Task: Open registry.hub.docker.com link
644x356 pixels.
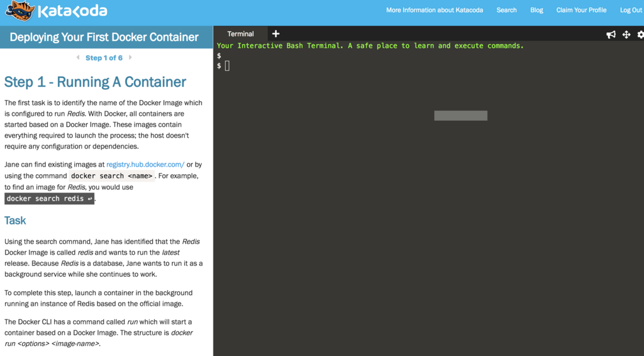Action: [x=145, y=164]
